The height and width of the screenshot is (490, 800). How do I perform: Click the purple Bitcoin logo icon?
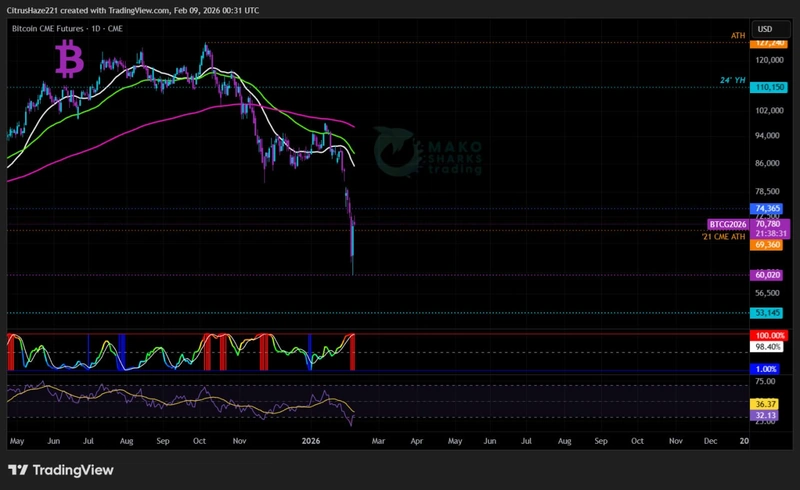pos(69,60)
